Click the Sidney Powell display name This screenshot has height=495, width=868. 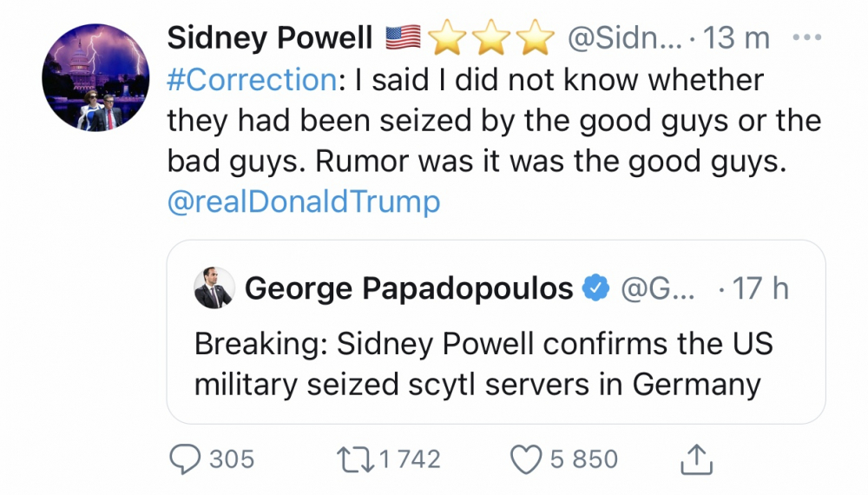point(269,38)
